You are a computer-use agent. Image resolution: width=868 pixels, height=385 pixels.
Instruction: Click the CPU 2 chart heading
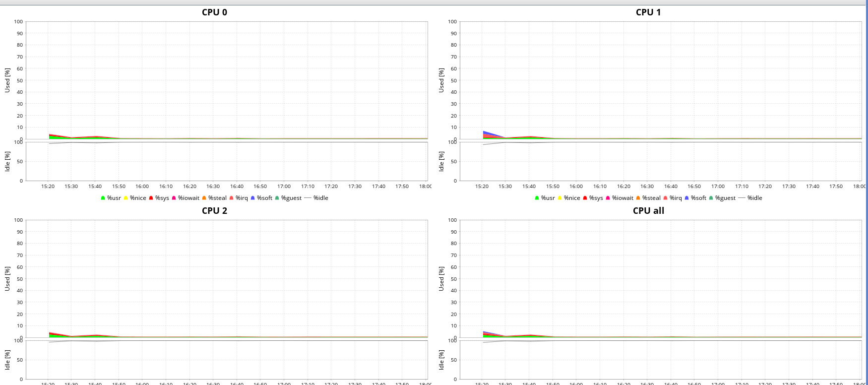(214, 211)
